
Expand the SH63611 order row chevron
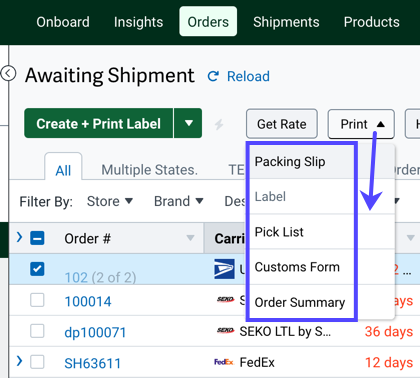pos(19,361)
